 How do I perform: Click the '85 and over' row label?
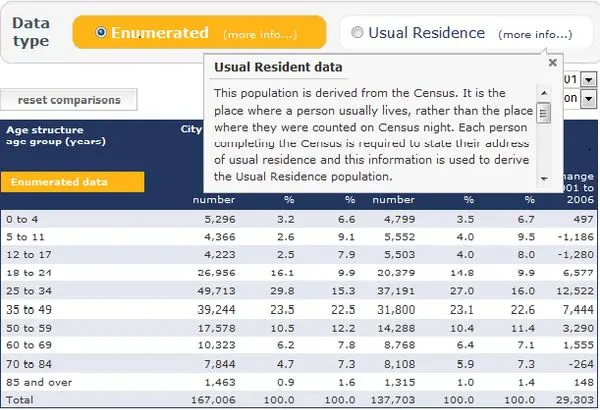pyautogui.click(x=39, y=382)
